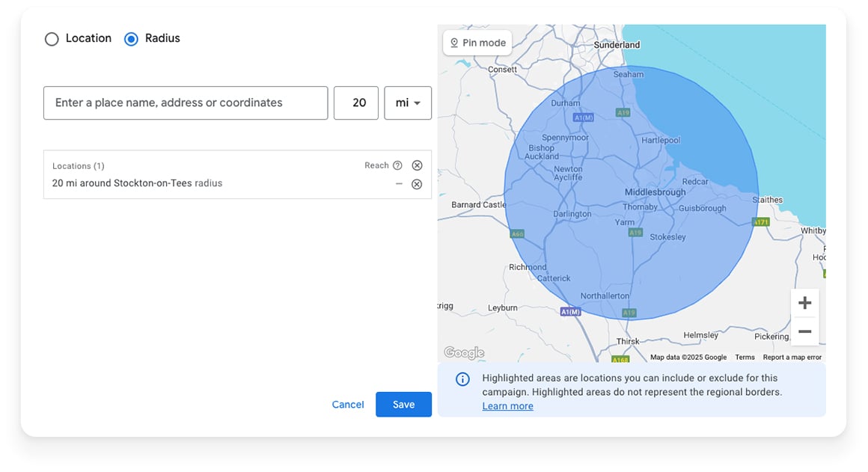Screen dimensions: 868x472
Task: Click the Reach help question mark icon
Action: [x=397, y=165]
